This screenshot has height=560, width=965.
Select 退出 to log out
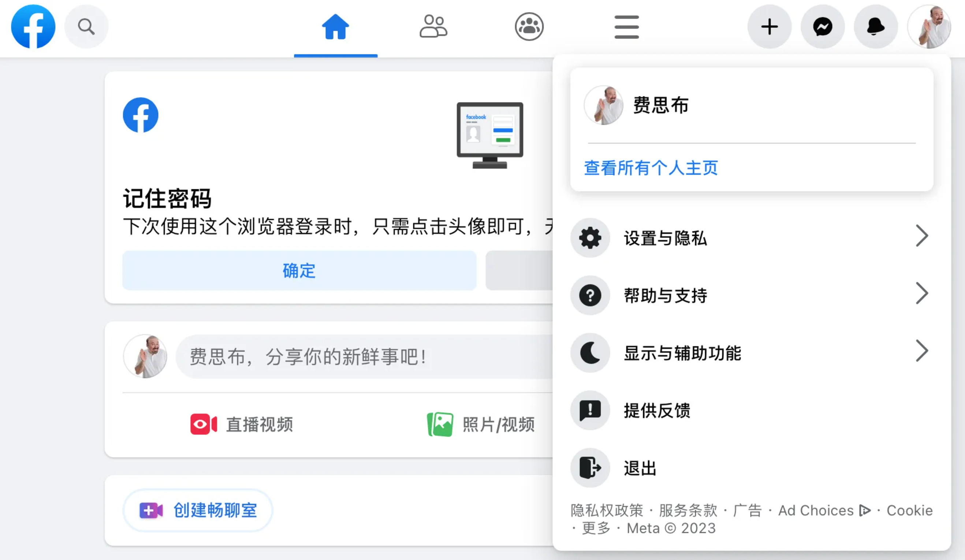tap(751, 468)
